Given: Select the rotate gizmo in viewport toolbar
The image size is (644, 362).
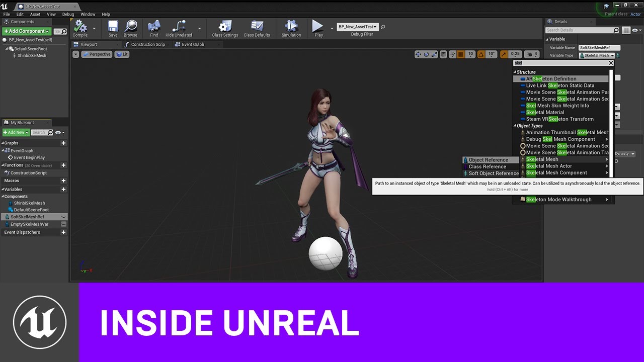Looking at the screenshot, I should click(427, 54).
